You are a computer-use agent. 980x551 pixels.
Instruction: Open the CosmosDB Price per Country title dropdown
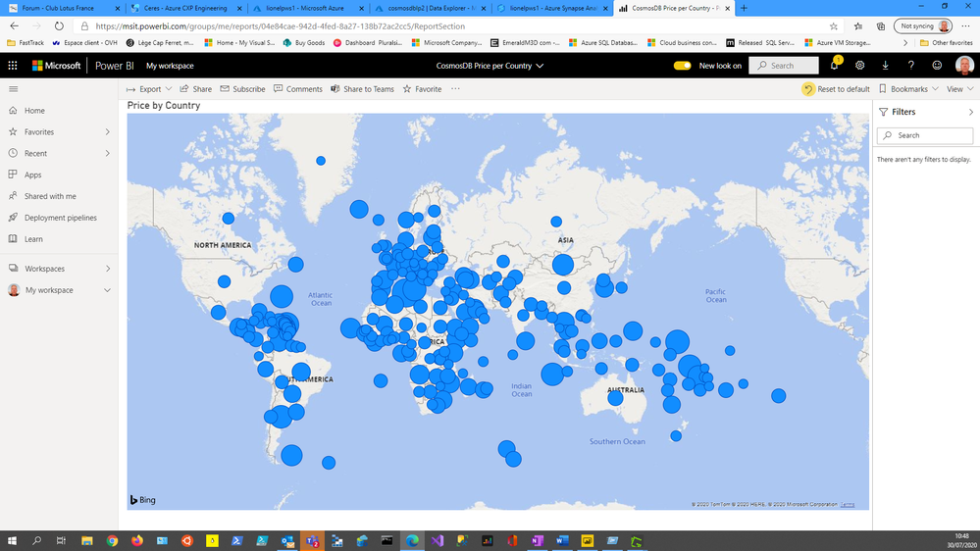[490, 65]
